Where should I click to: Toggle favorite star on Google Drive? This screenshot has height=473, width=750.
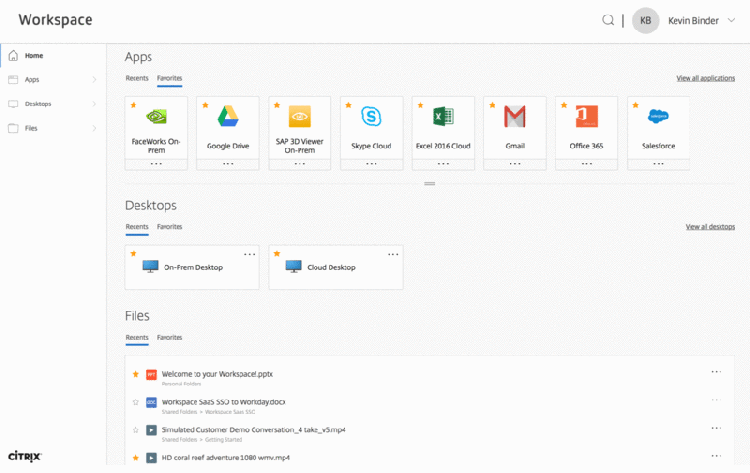(x=205, y=105)
